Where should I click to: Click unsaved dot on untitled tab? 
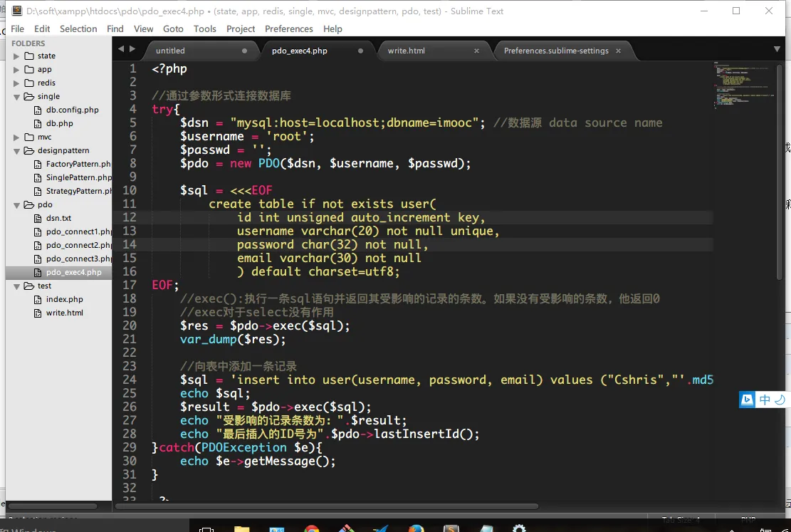click(245, 51)
